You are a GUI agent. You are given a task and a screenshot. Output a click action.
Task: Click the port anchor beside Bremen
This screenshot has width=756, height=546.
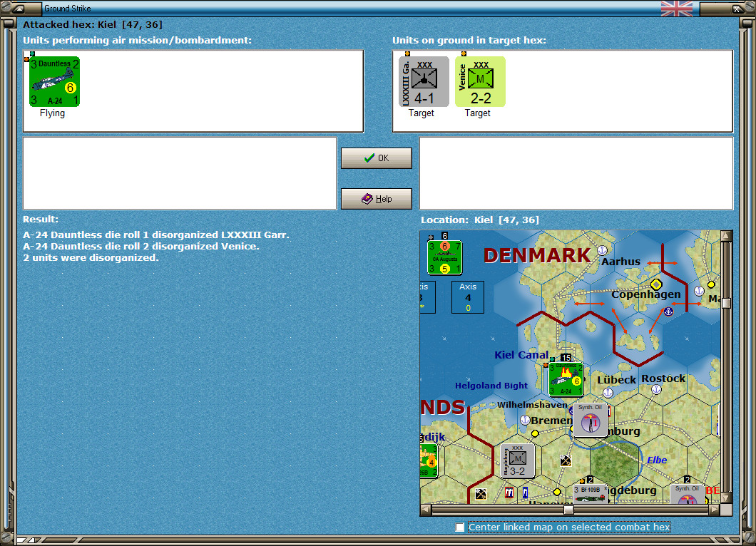[x=526, y=420]
